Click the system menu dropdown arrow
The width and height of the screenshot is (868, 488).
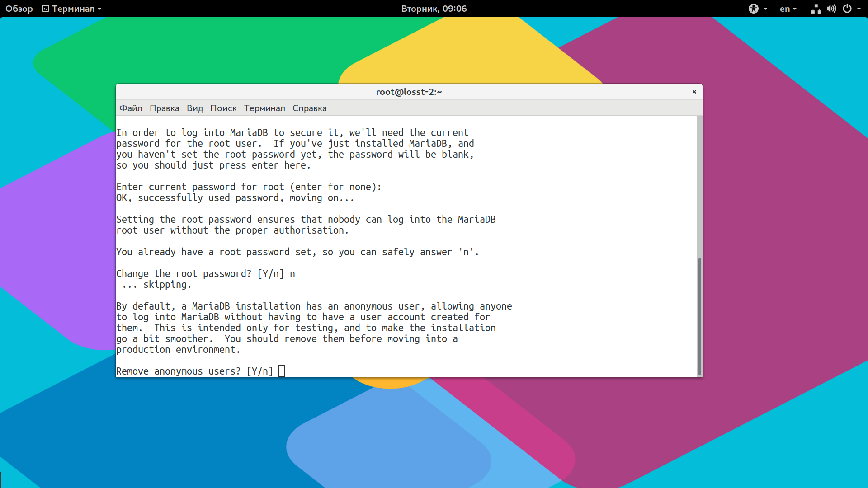tap(859, 9)
